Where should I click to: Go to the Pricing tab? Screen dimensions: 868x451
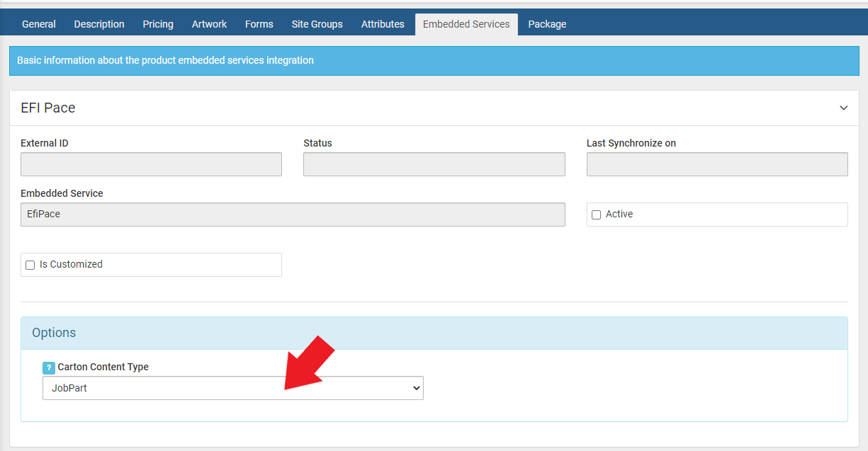158,24
